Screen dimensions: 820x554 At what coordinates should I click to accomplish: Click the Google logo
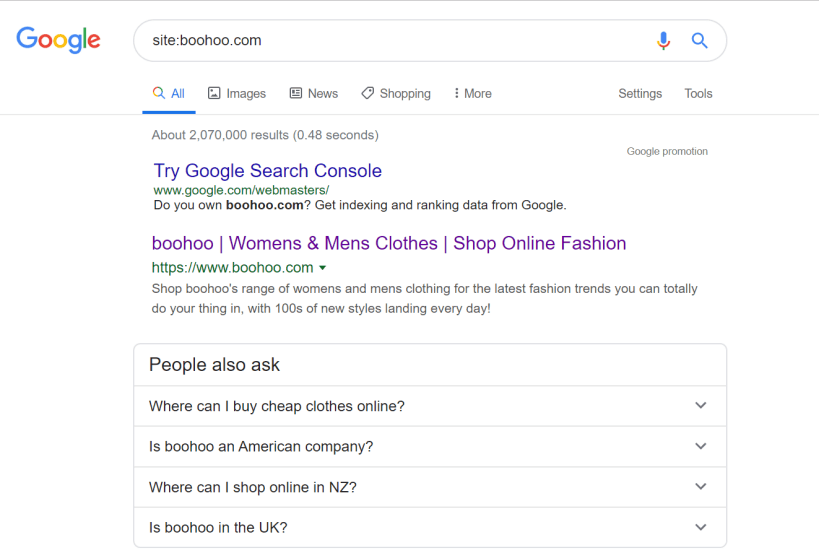pos(58,40)
